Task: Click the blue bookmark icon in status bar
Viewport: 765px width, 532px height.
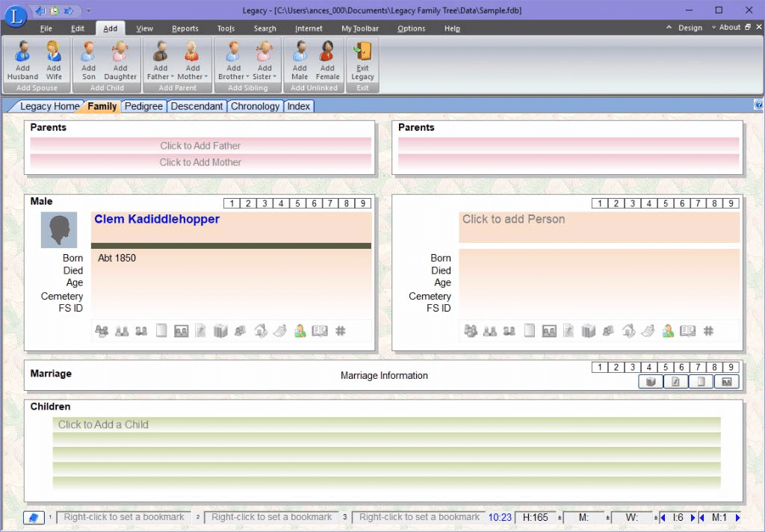Action: [34, 517]
